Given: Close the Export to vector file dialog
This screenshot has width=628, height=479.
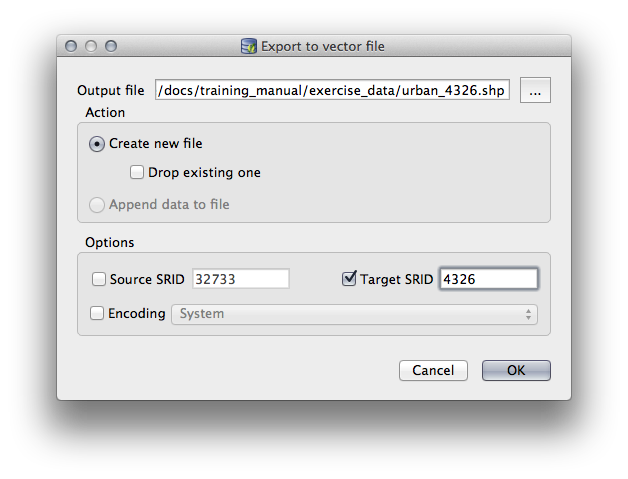Looking at the screenshot, I should (71, 46).
